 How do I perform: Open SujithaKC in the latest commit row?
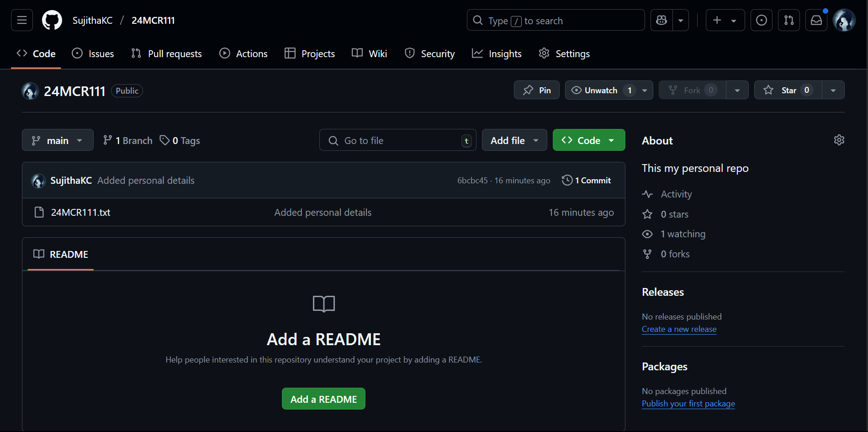tap(71, 180)
